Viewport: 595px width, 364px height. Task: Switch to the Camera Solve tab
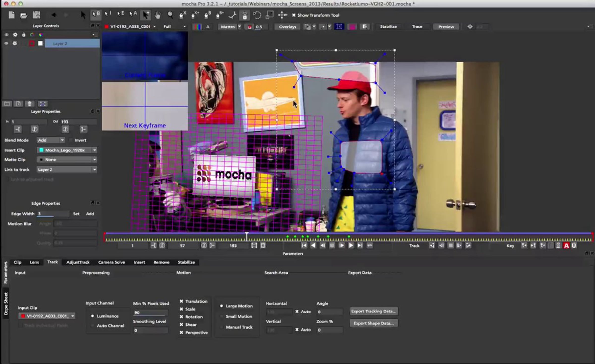(112, 262)
